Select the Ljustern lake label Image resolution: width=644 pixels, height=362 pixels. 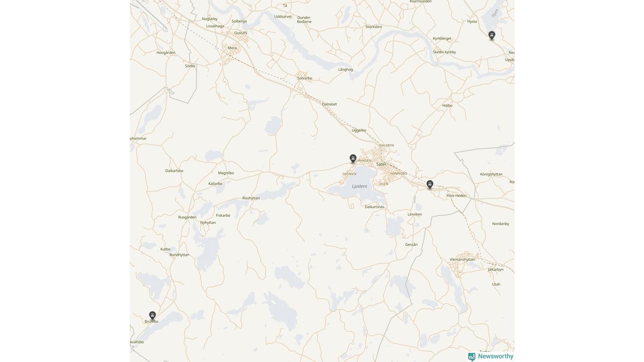359,186
